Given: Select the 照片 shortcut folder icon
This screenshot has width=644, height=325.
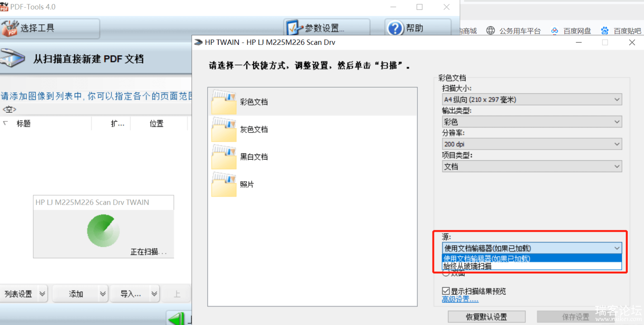Looking at the screenshot, I should [224, 184].
